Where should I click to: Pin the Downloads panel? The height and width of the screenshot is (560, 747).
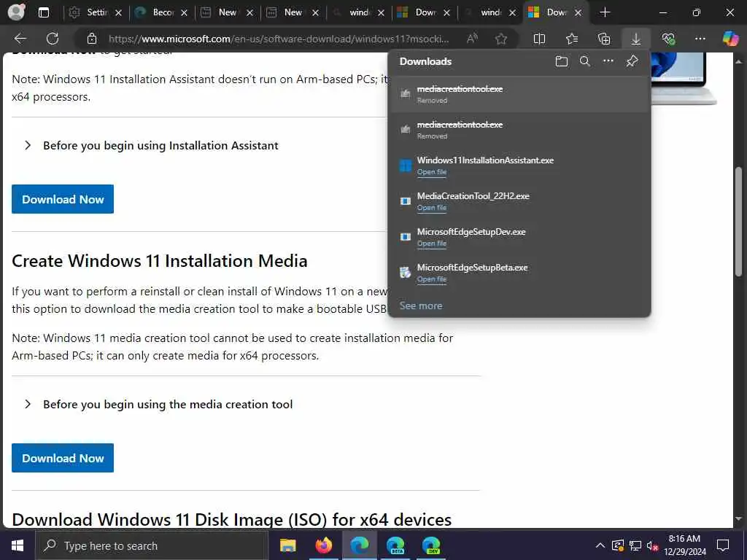tap(632, 61)
